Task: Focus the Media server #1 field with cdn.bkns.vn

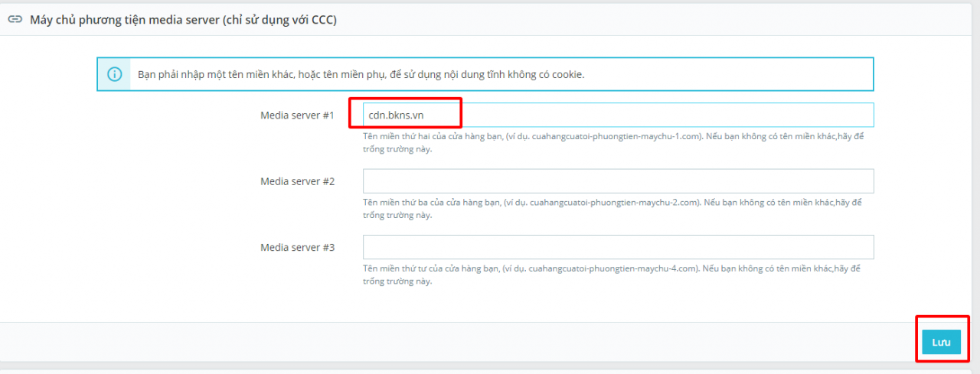Action: click(617, 115)
